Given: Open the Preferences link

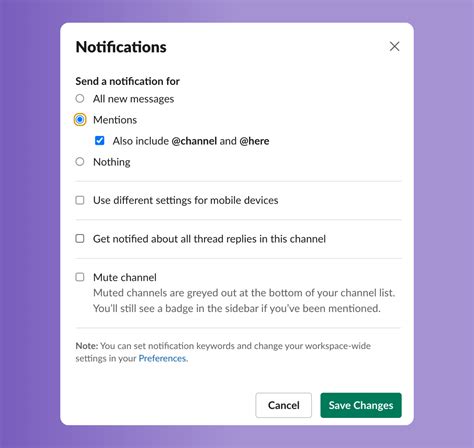Looking at the screenshot, I should click(162, 358).
